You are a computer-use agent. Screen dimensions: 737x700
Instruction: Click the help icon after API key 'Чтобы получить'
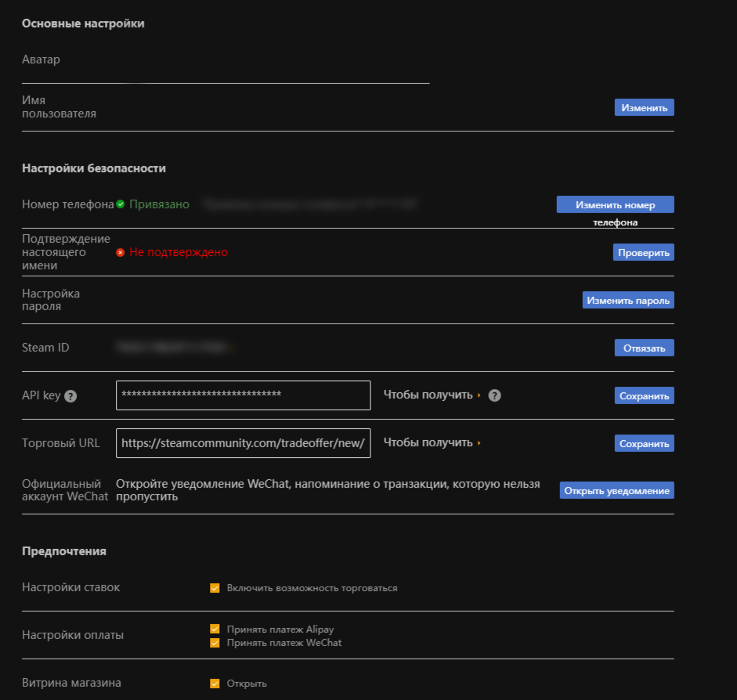[494, 395]
